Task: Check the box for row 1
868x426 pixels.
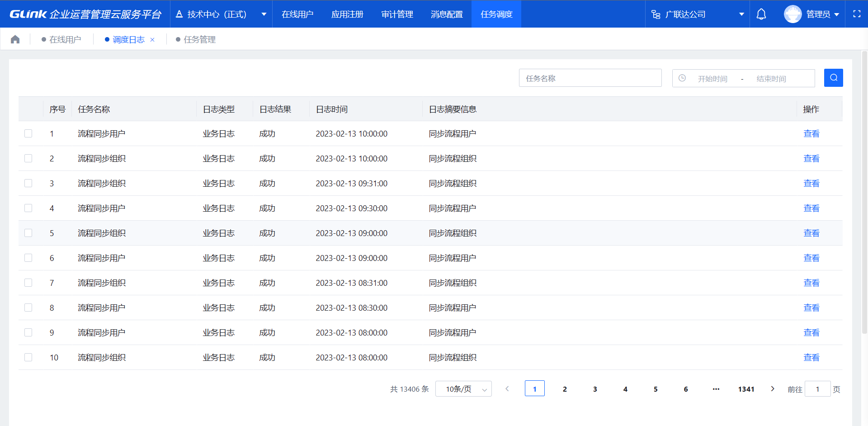Action: 28,133
